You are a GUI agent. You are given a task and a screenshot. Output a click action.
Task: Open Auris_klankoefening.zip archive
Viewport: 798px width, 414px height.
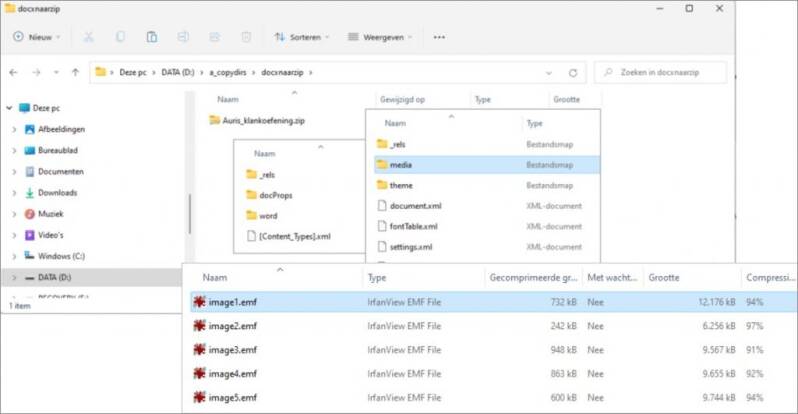point(263,120)
